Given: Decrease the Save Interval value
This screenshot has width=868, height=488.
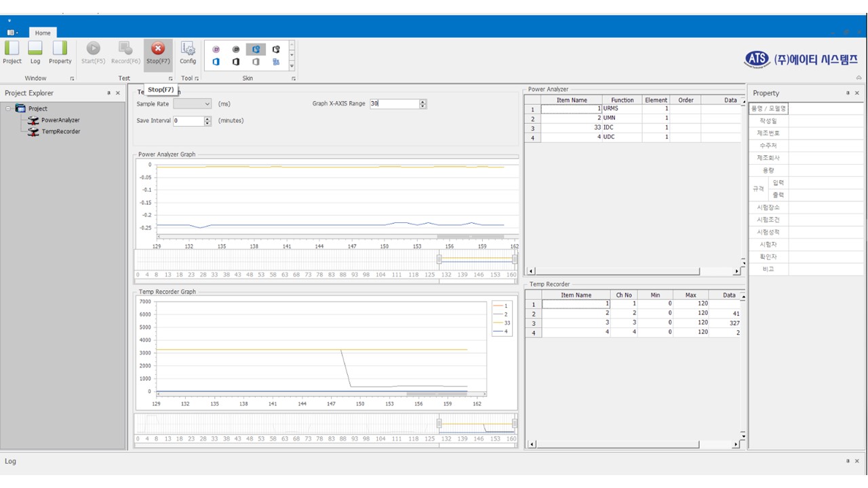Looking at the screenshot, I should pyautogui.click(x=208, y=123).
